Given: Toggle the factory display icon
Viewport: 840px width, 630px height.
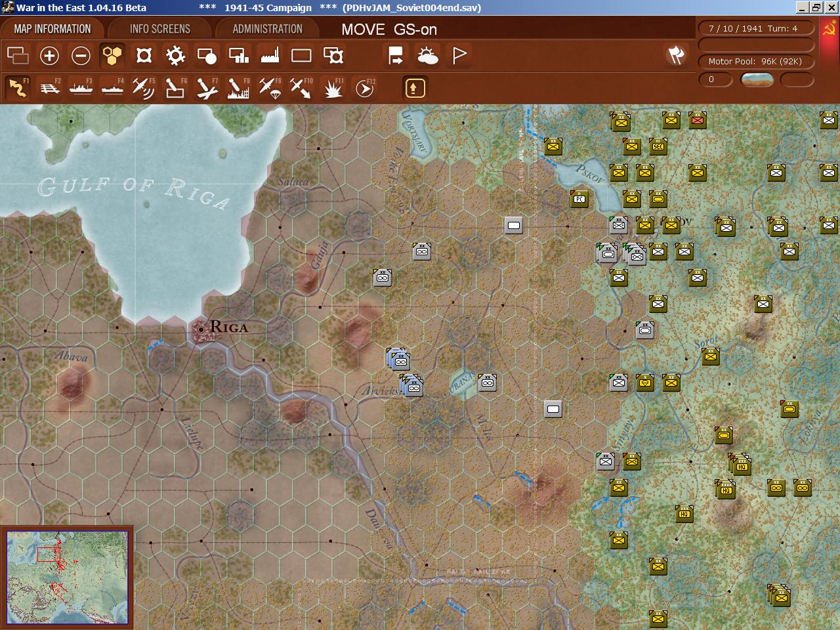Looking at the screenshot, I should click(x=270, y=56).
